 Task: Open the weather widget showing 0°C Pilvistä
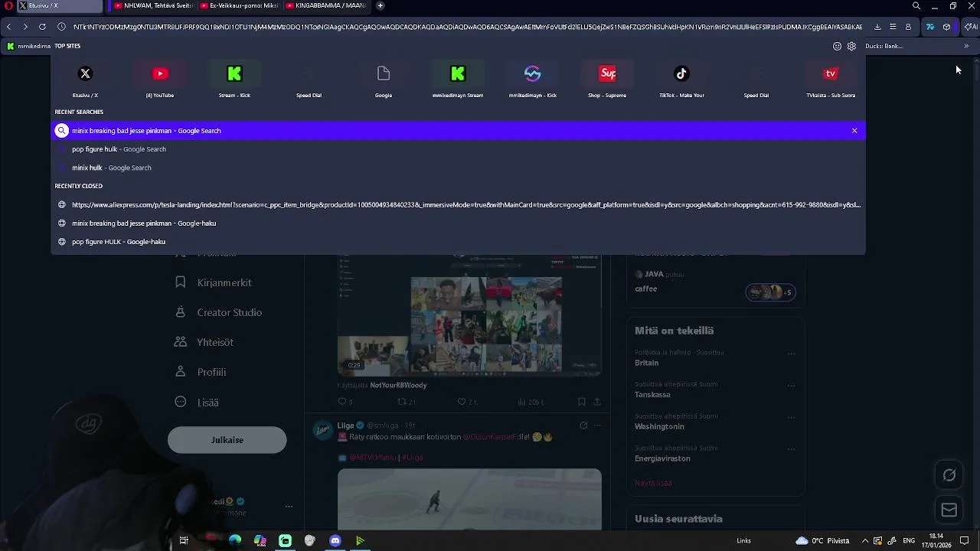point(822,541)
